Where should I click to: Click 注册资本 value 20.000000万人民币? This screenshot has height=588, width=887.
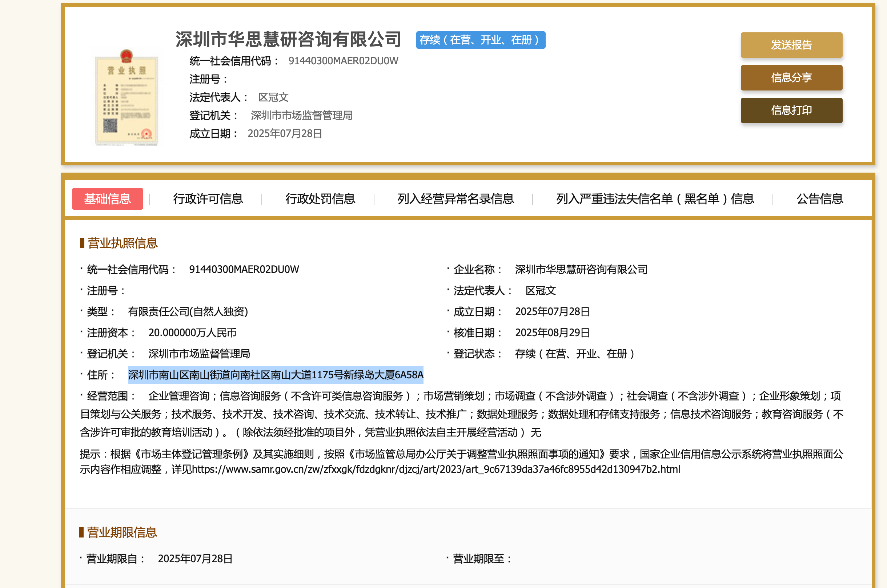192,333
